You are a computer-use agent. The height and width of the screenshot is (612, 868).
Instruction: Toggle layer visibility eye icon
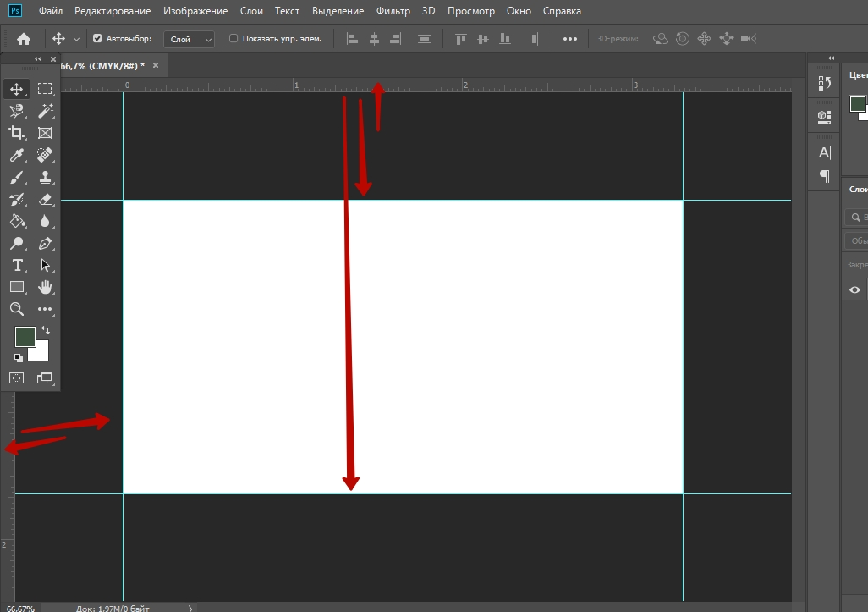point(855,289)
